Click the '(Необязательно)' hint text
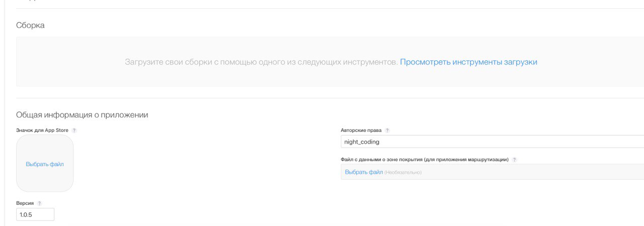 (403, 173)
